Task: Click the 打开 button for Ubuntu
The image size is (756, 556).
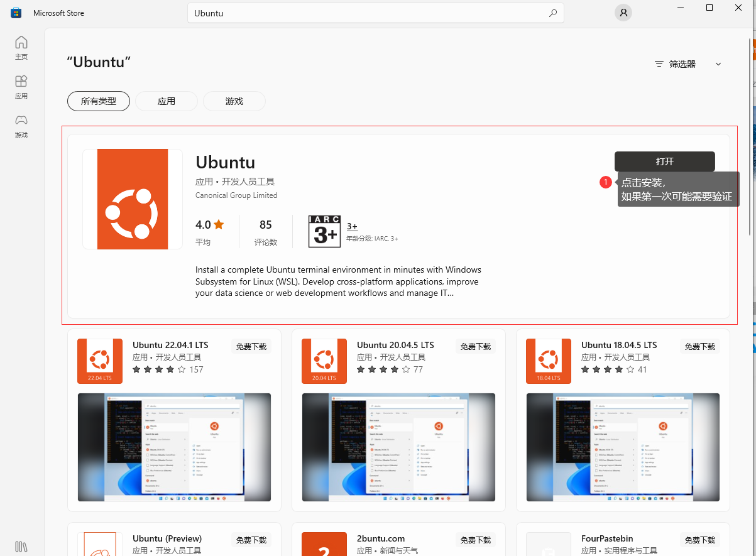Action: click(665, 161)
